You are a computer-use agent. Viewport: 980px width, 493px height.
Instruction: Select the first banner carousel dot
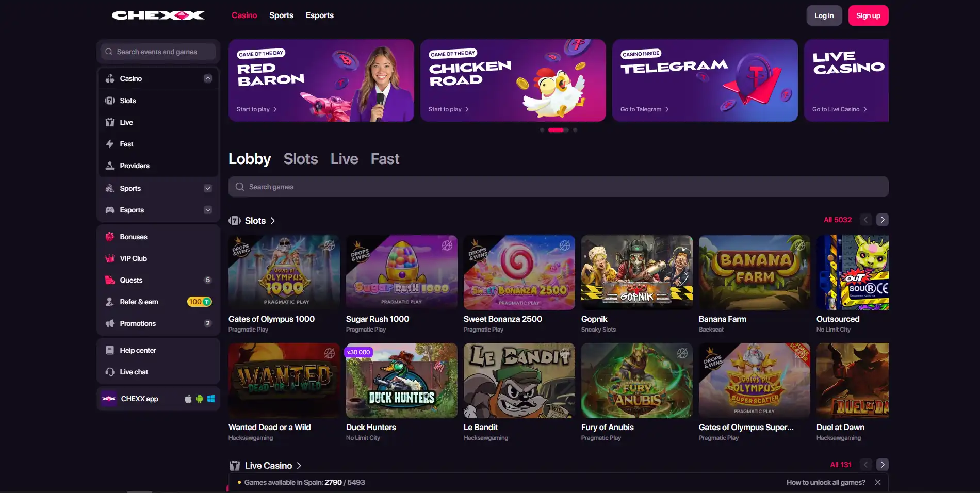[542, 130]
